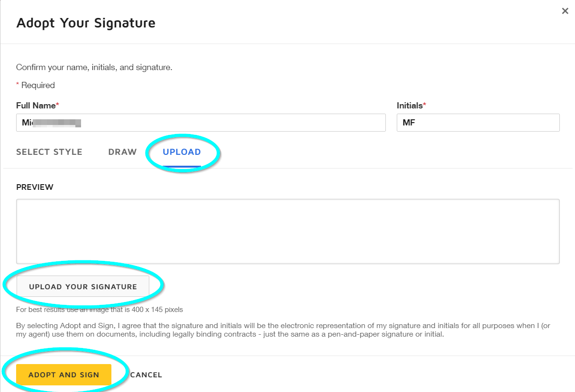Click the Adopt Your Signature dialog title
Screen dimensions: 575x392
[86, 23]
